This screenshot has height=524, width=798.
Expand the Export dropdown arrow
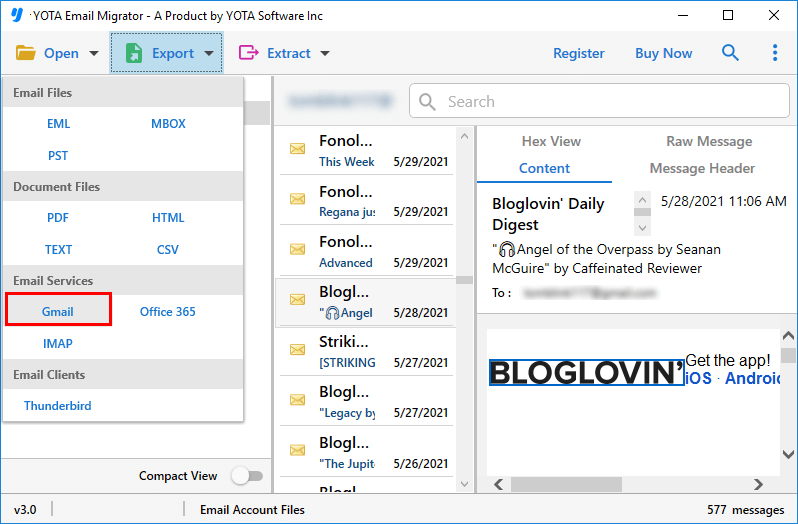pyautogui.click(x=209, y=53)
